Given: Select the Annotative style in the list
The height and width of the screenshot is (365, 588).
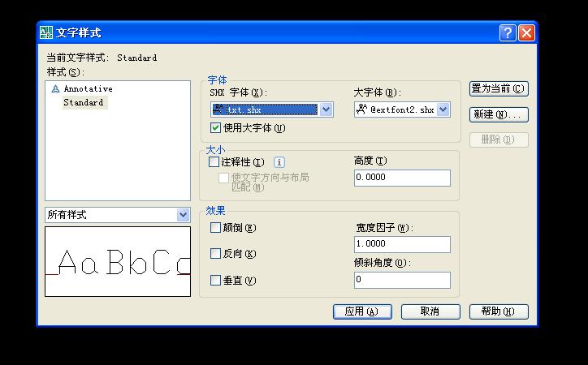Looking at the screenshot, I should pyautogui.click(x=88, y=89).
